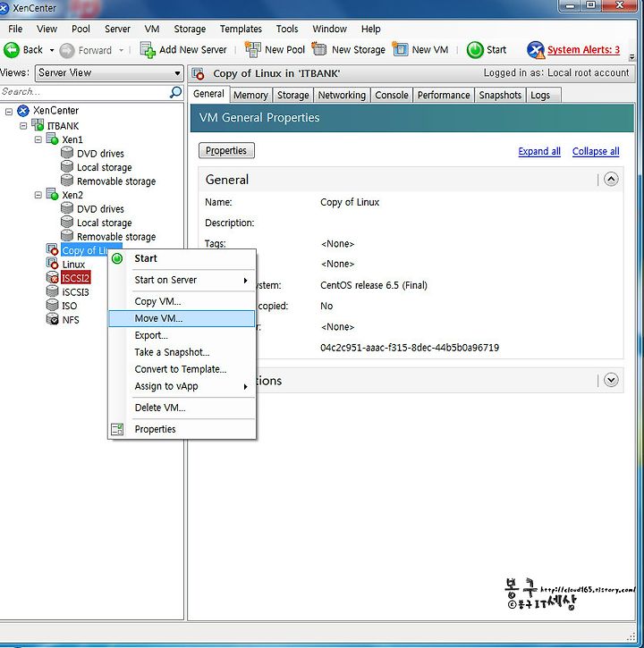Click the Back arrow icon

pos(12,50)
